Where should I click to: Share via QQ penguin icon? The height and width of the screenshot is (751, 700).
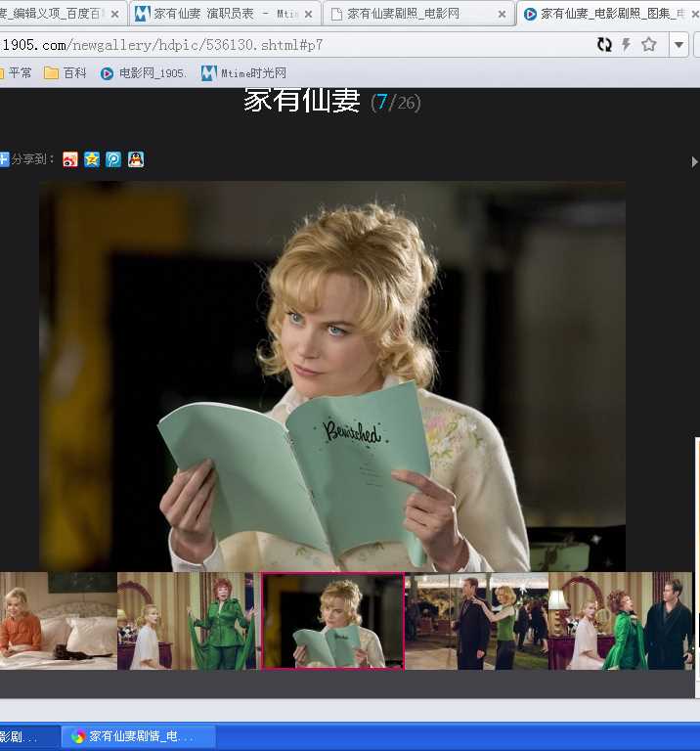(x=136, y=159)
